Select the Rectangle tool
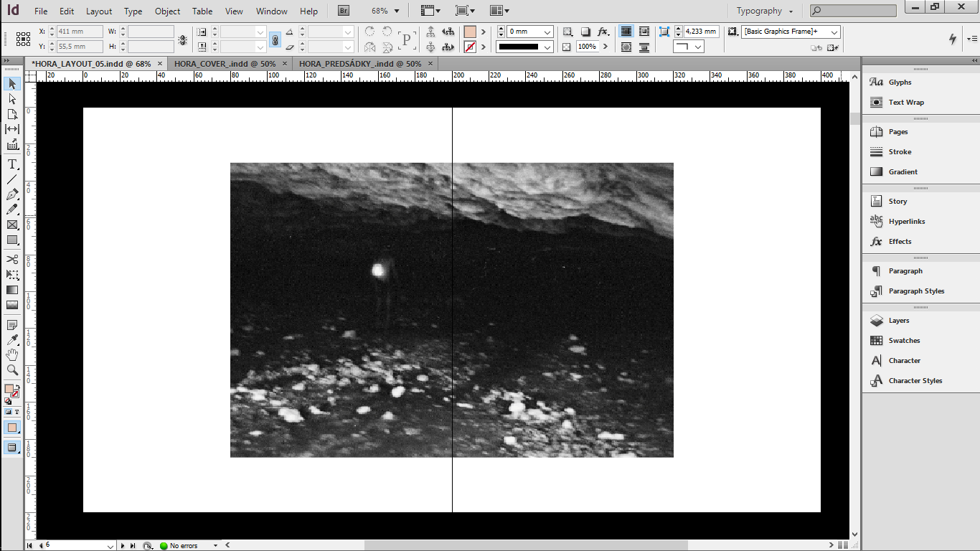The image size is (980, 551). (12, 240)
